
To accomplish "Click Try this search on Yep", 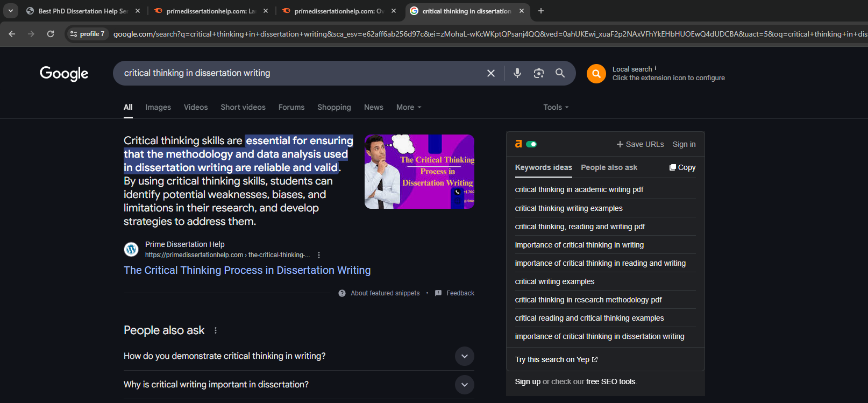I will [557, 359].
